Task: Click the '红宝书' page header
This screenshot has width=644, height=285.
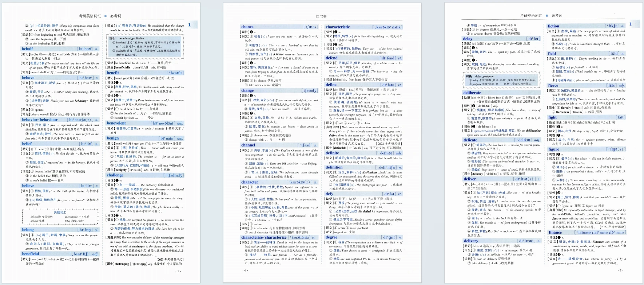Action: coord(321,16)
